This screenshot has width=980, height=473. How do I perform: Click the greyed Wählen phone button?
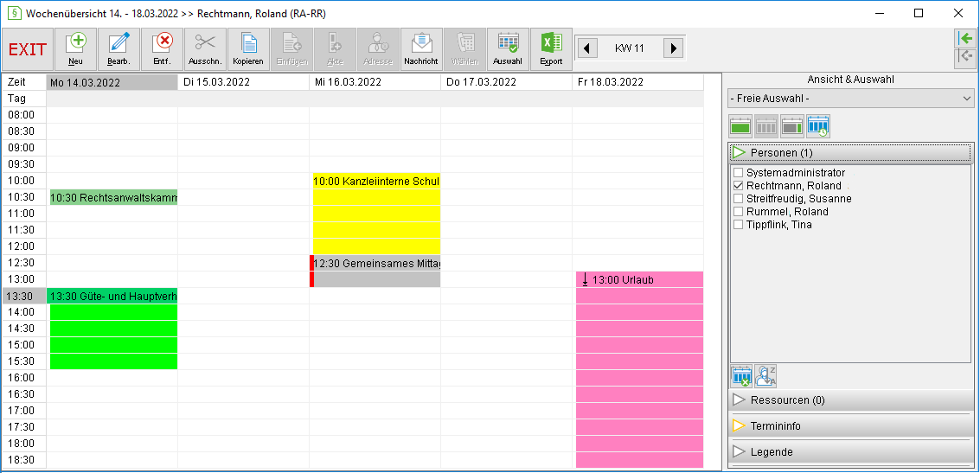[x=464, y=49]
